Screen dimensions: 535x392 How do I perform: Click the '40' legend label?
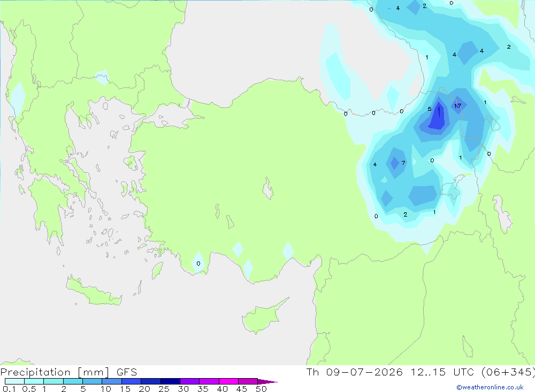tap(222, 389)
